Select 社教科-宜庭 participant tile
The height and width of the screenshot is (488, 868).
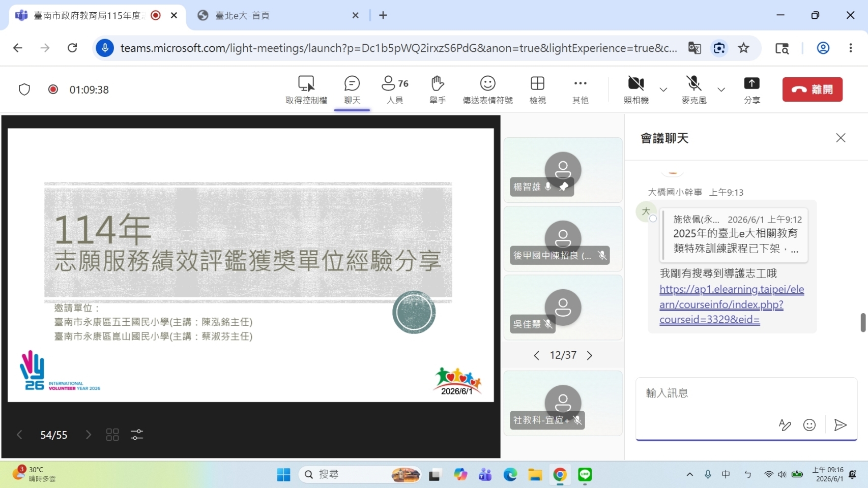point(563,403)
